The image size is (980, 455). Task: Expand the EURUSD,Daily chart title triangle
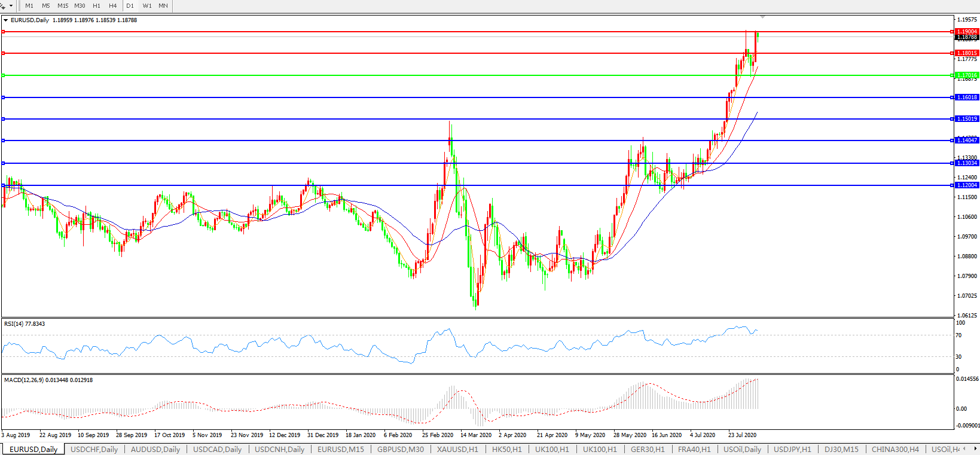[6, 20]
